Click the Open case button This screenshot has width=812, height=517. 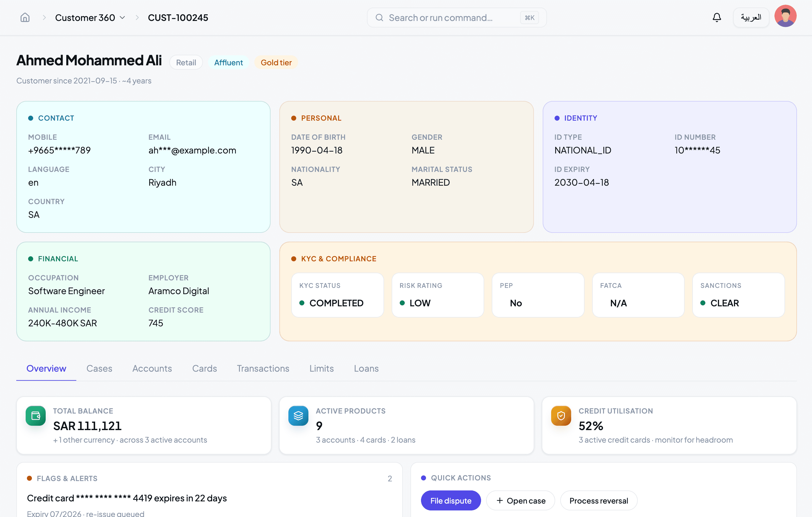[521, 500]
